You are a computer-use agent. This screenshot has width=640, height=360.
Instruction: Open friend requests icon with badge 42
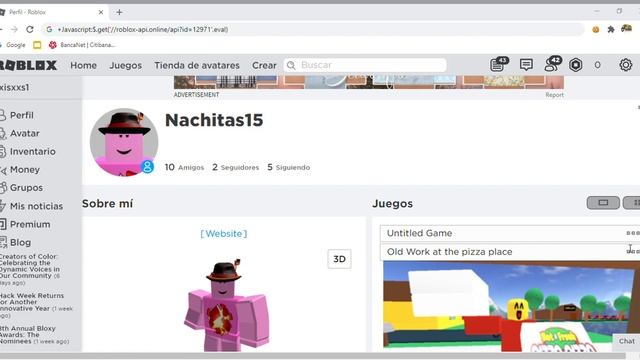point(553,64)
